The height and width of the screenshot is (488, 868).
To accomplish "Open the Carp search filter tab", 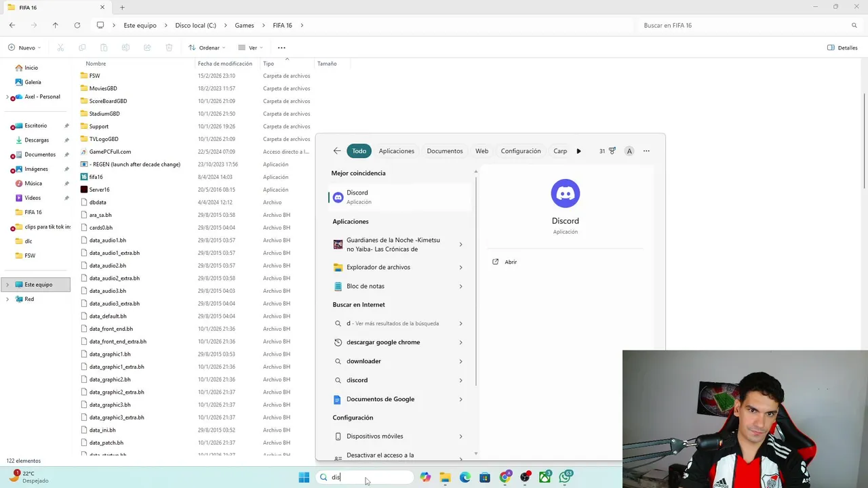I will click(560, 151).
